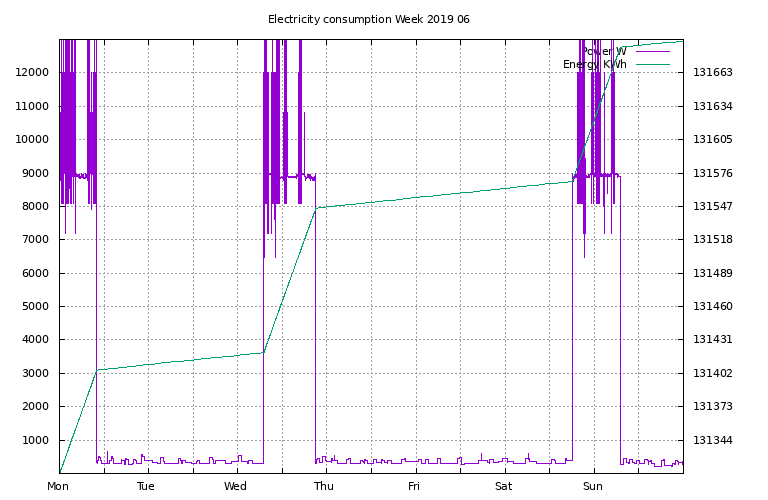Select the 131547 tick on the right axis
This screenshot has width=768, height=500.
pyautogui.click(x=714, y=206)
